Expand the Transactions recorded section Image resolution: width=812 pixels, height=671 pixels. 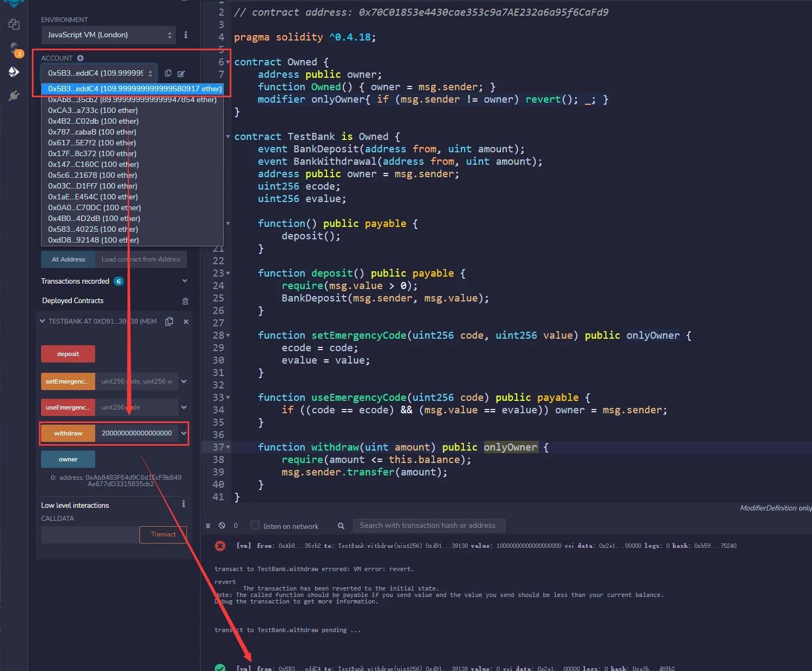click(184, 281)
